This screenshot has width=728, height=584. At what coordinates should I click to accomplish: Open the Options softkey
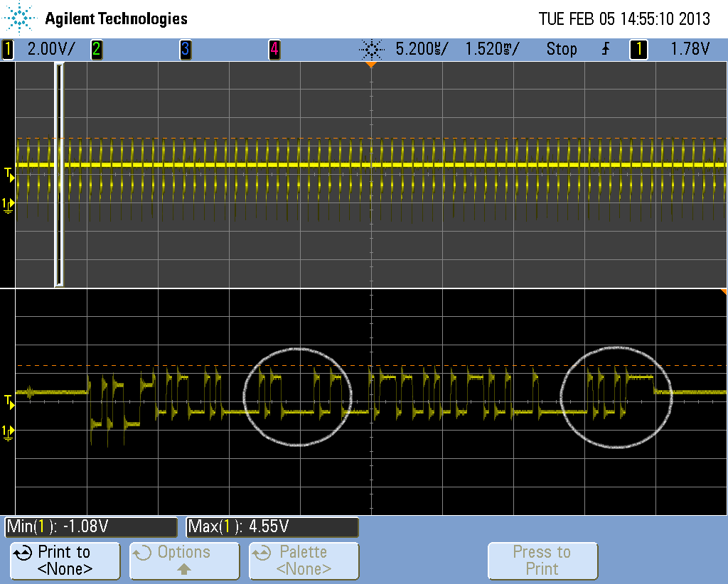pyautogui.click(x=184, y=561)
